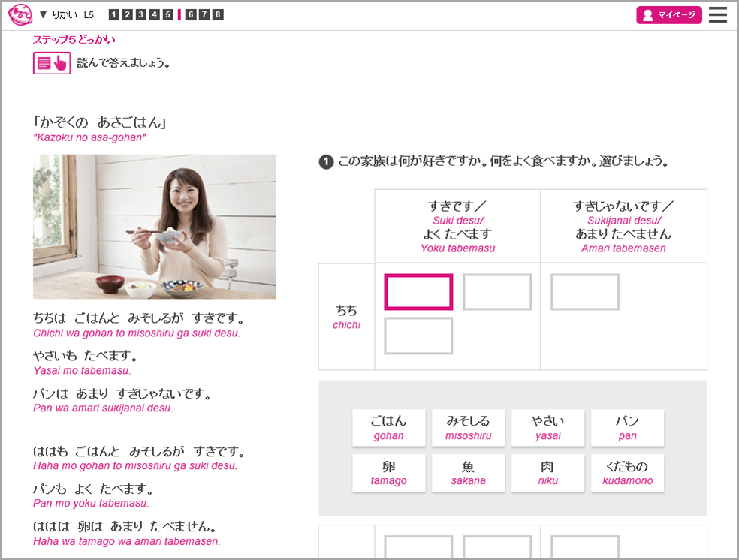Image resolution: width=739 pixels, height=560 pixels.
Task: Go to step 8 in navigation
Action: [x=218, y=14]
